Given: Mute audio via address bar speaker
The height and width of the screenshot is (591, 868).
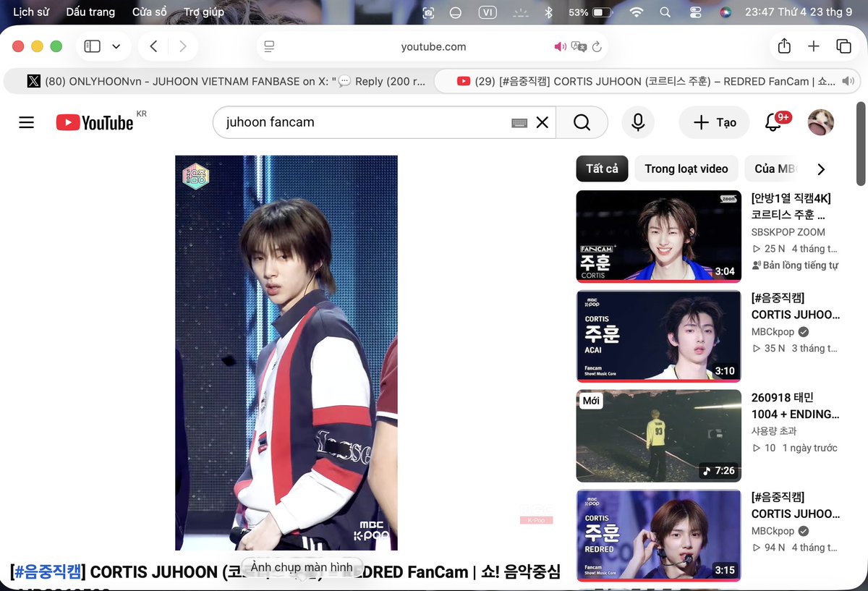Looking at the screenshot, I should (x=560, y=46).
